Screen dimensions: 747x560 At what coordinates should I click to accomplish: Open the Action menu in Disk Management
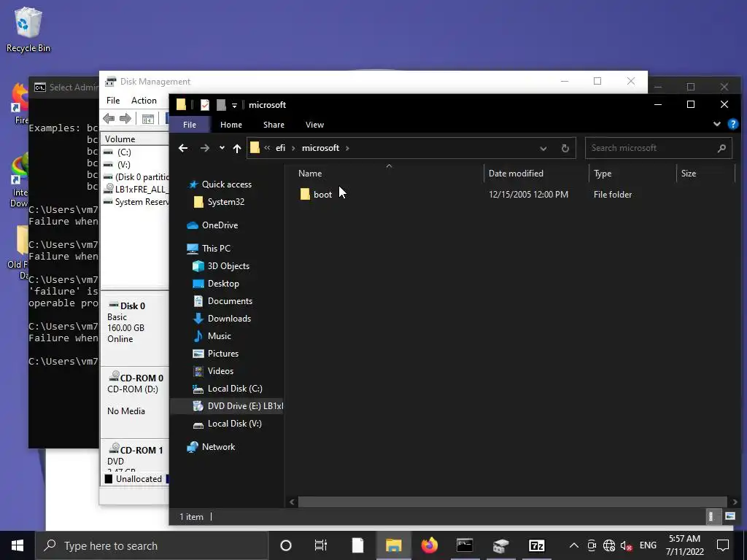(144, 101)
